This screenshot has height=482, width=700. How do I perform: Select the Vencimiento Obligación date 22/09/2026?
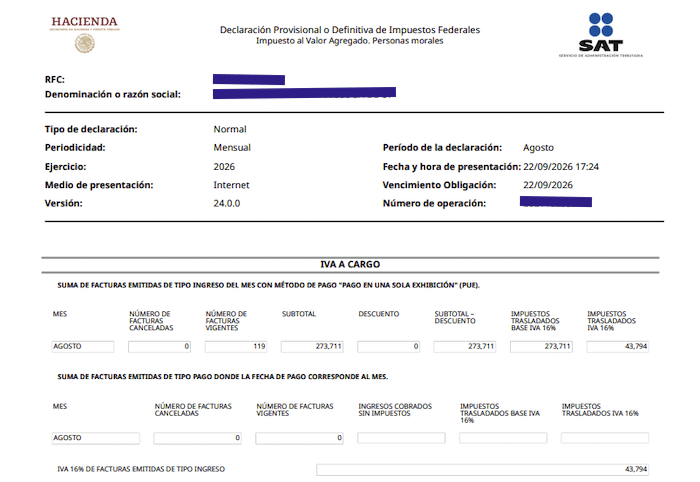click(548, 185)
